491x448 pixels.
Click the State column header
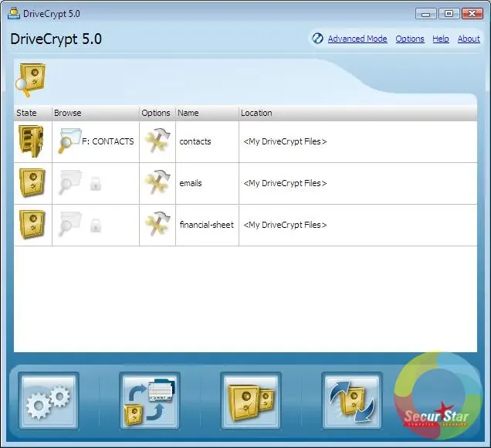point(33,113)
